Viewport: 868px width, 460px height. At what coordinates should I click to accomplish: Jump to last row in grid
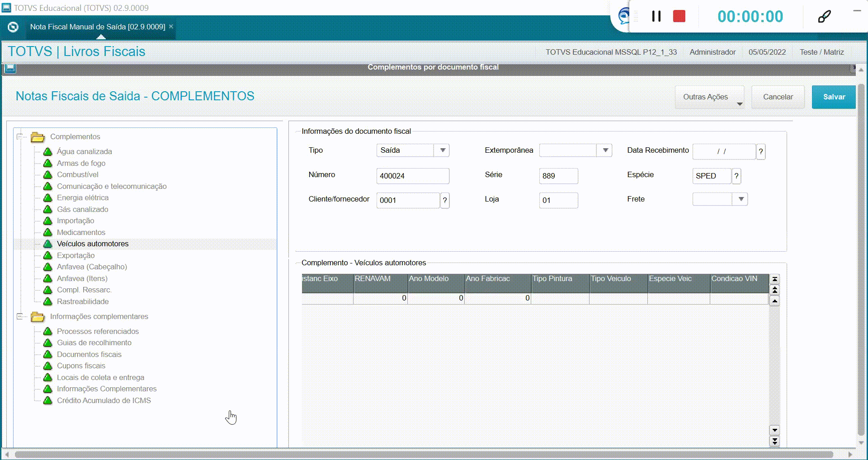tap(775, 441)
